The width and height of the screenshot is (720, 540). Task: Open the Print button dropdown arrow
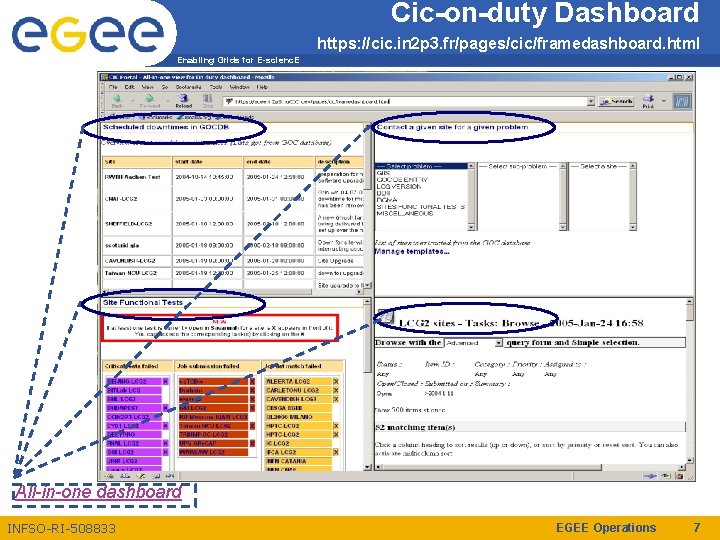[x=664, y=101]
